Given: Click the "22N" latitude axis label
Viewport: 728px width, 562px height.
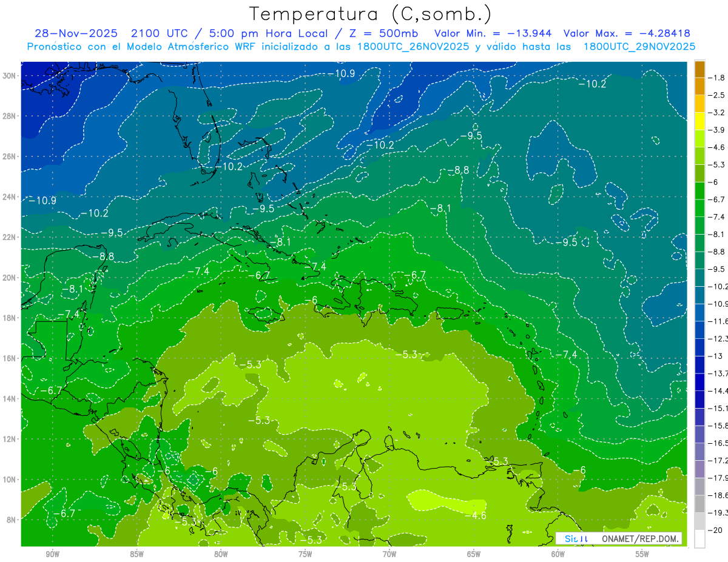Looking at the screenshot, I should click(x=10, y=237).
